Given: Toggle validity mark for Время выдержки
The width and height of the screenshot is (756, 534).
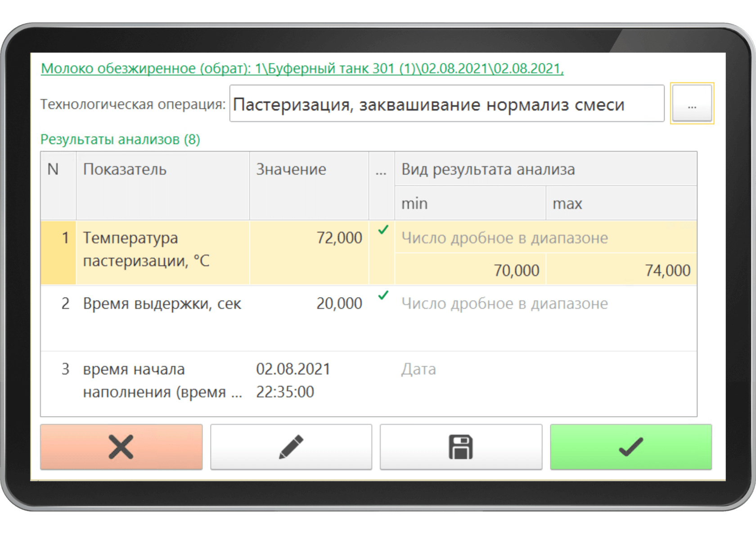Looking at the screenshot, I should click(x=383, y=296).
